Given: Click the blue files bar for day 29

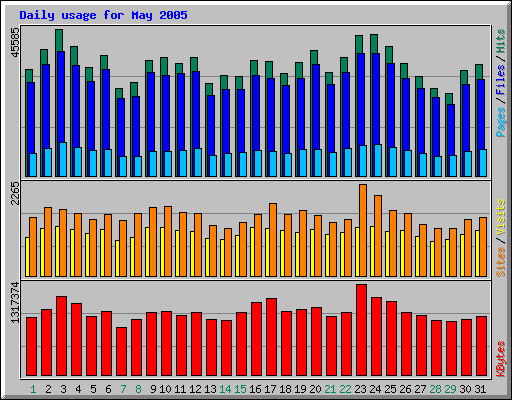Looking at the screenshot, I should tap(451, 130).
